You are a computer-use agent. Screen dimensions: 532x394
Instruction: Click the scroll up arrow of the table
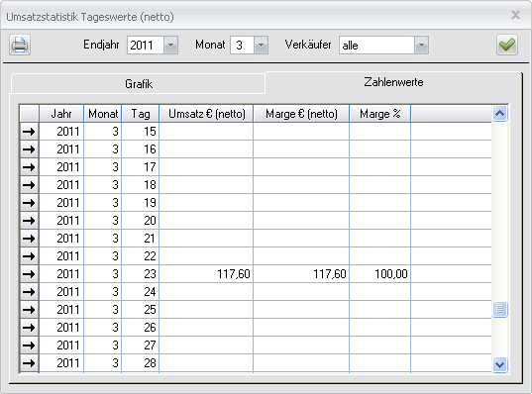click(499, 113)
